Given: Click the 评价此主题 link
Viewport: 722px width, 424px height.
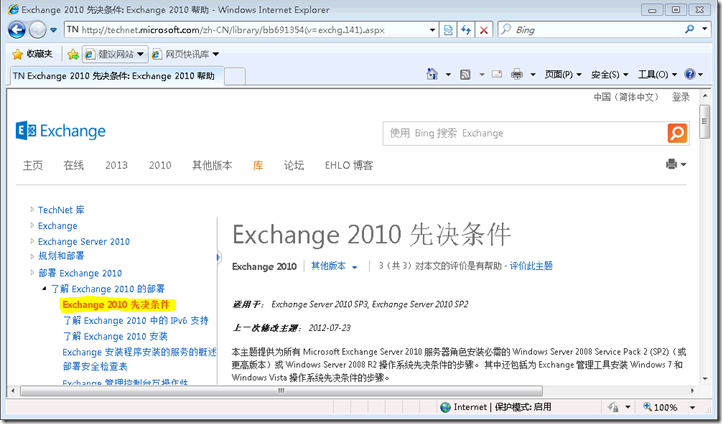Looking at the screenshot, I should (531, 266).
